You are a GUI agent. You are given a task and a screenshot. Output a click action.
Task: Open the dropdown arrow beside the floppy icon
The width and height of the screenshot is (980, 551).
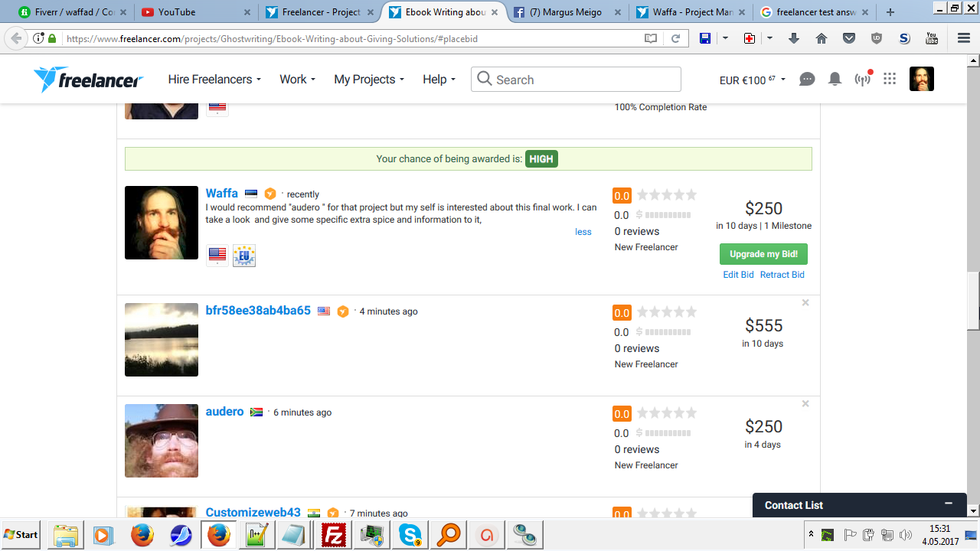coord(725,38)
